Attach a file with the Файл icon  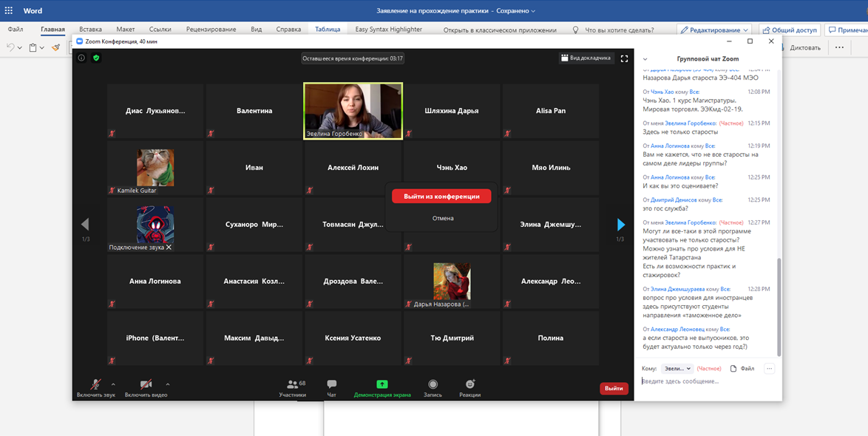[742, 369]
